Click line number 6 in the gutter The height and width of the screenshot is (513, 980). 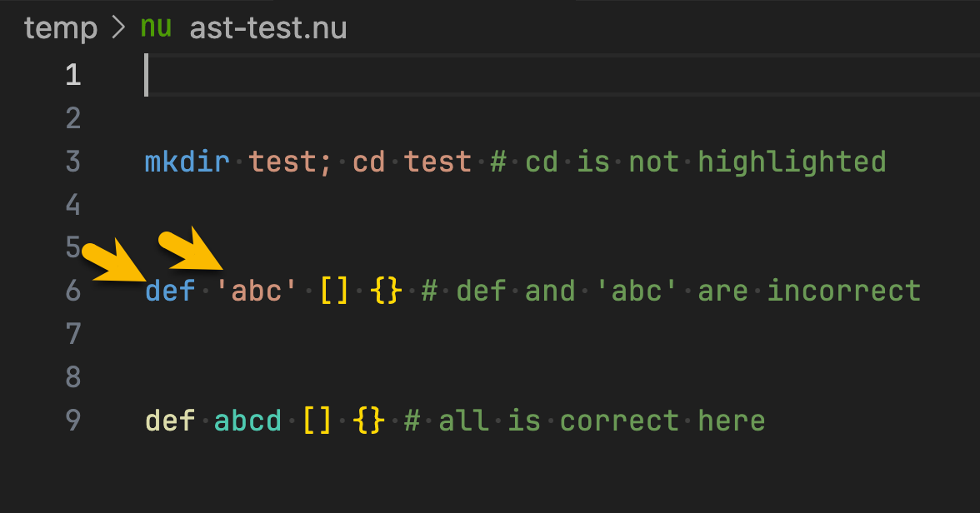(72, 291)
